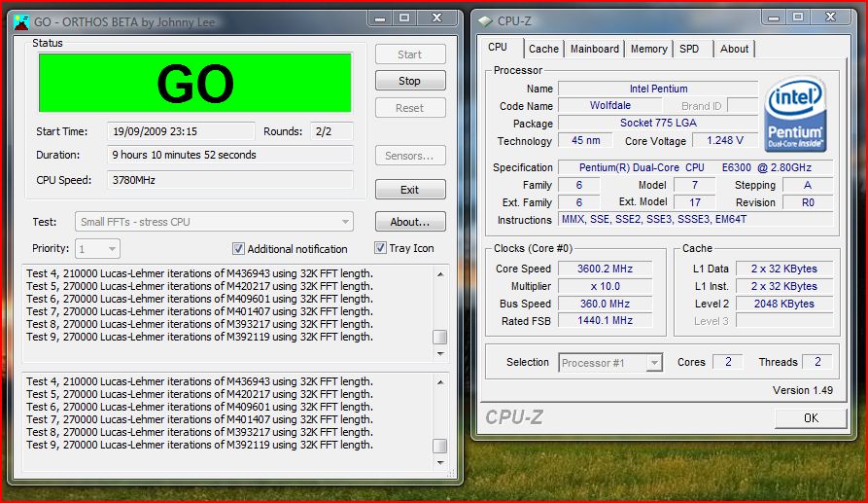Open the Sensors... dialog

(409, 156)
